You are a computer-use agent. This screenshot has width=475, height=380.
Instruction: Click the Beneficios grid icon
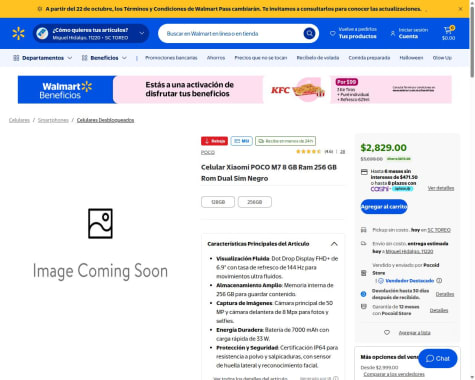[85, 58]
